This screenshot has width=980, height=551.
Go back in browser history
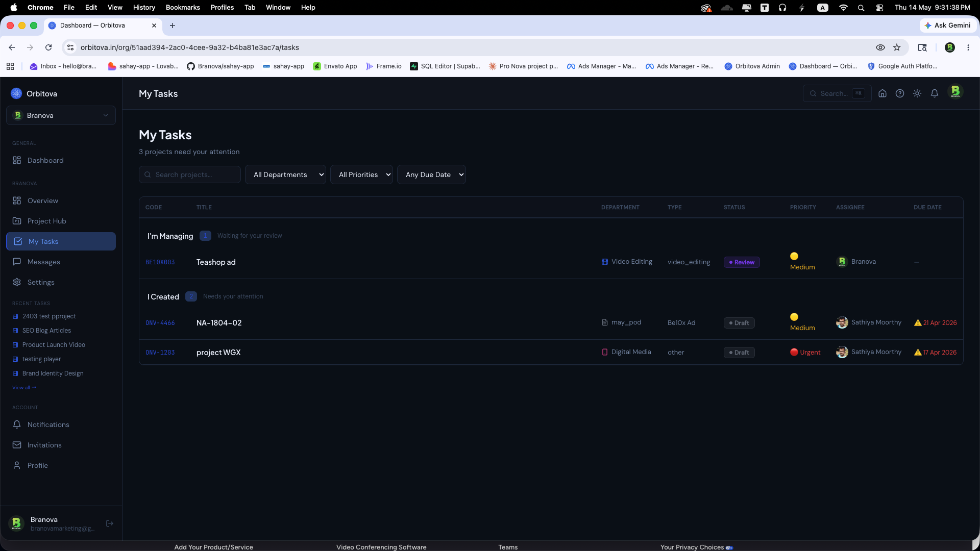[x=12, y=47]
